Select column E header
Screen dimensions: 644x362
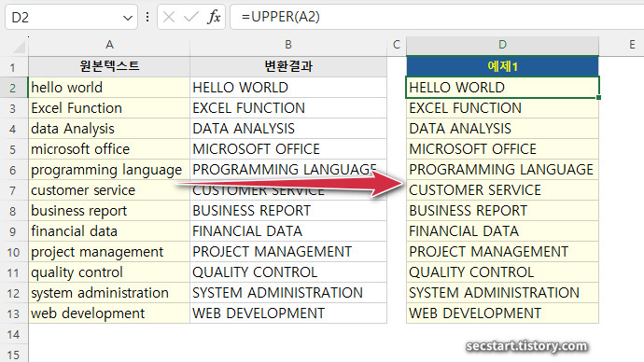632,45
